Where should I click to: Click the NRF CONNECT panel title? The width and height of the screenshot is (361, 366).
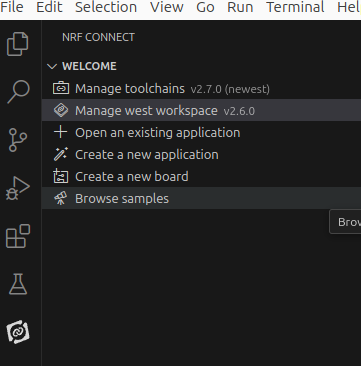tap(98, 37)
